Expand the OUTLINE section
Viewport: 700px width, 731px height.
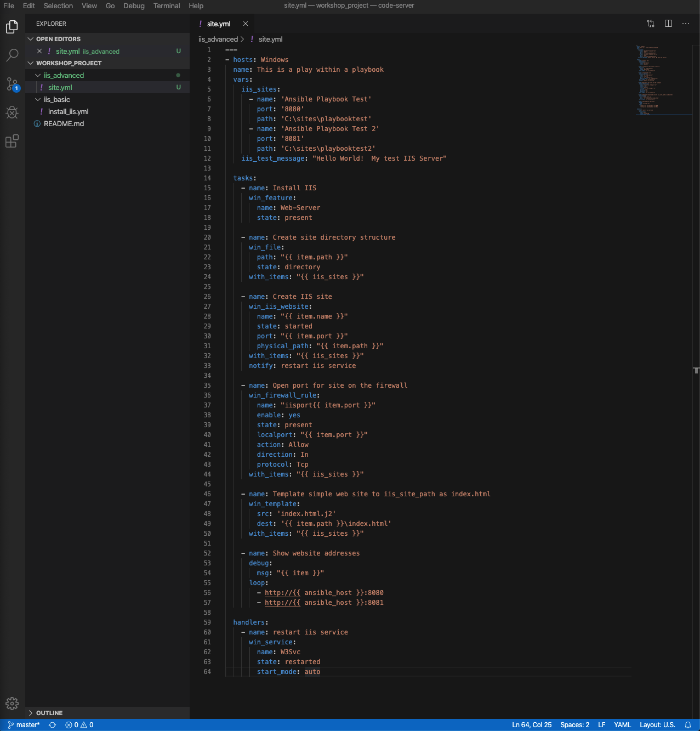tap(31, 713)
